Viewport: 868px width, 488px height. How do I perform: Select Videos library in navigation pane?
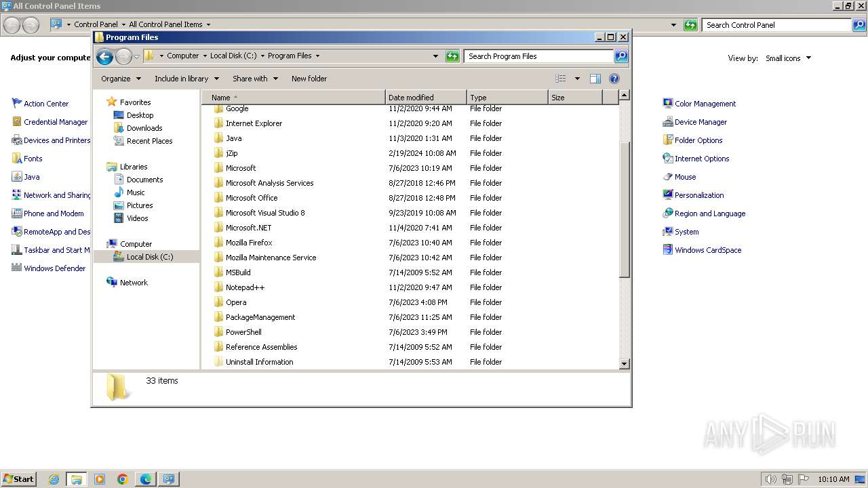[137, 218]
